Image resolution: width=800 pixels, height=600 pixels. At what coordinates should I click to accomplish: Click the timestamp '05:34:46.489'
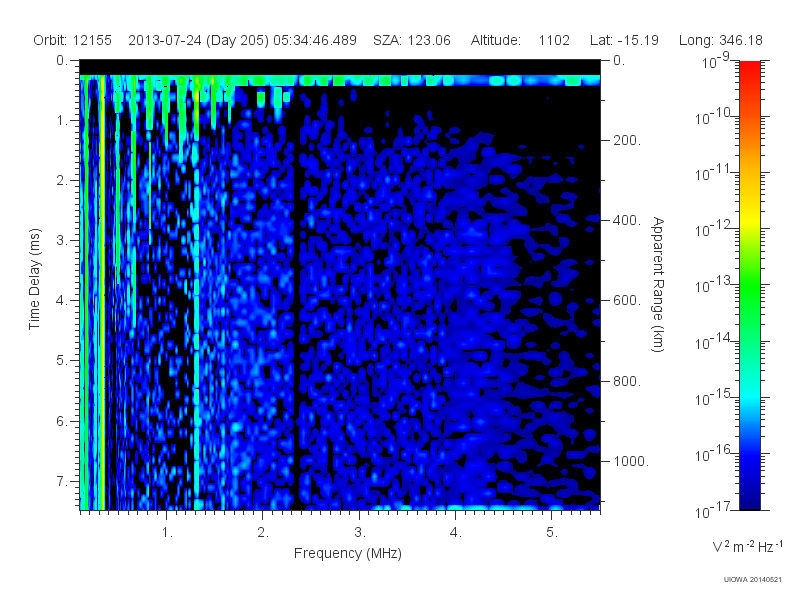tap(315, 40)
